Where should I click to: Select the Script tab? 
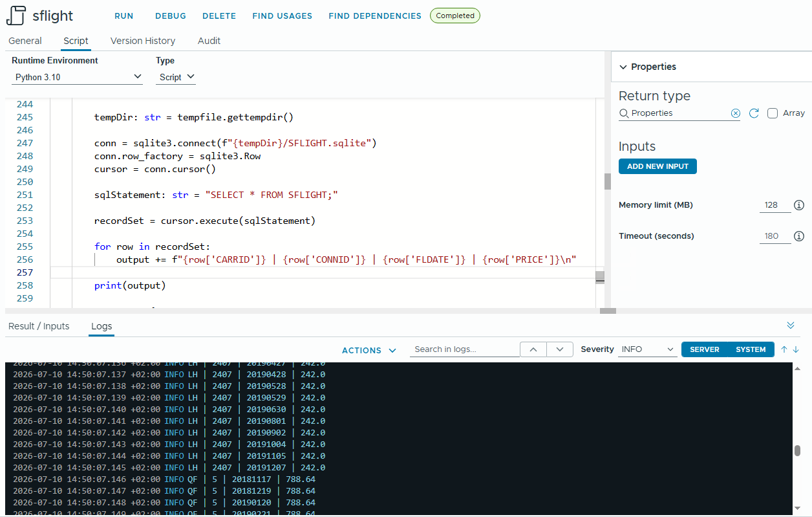coord(76,41)
